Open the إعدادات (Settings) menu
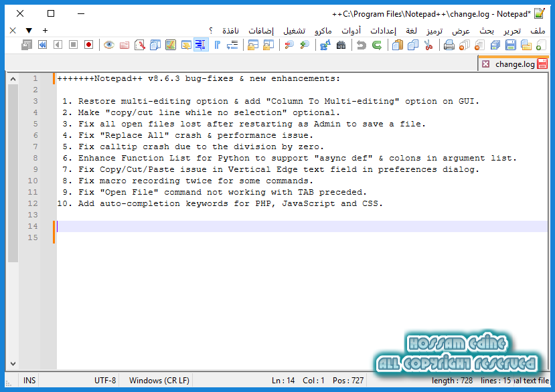 coord(384,31)
